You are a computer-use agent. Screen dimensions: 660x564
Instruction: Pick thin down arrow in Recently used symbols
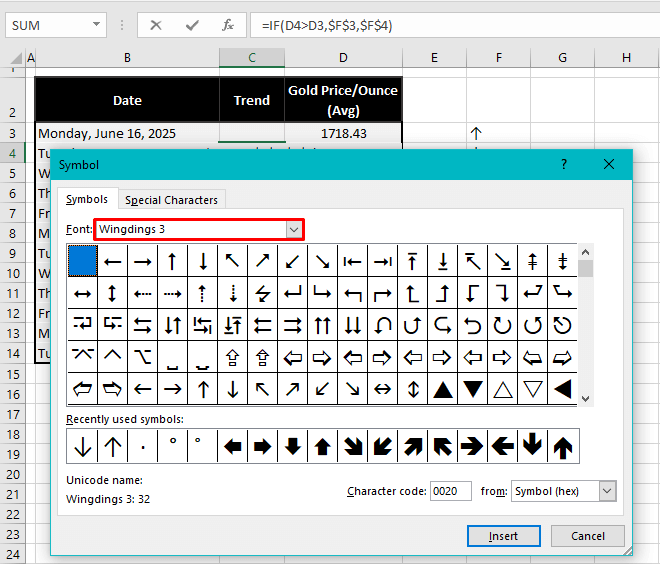click(82, 446)
